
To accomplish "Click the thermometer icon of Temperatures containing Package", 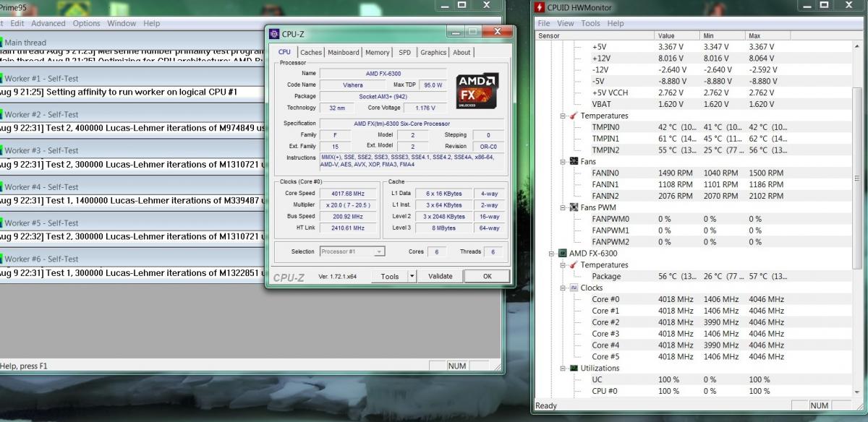I will click(574, 265).
